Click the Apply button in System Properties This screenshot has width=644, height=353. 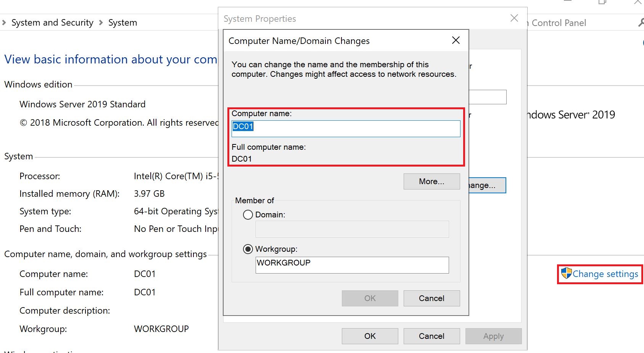click(x=493, y=336)
